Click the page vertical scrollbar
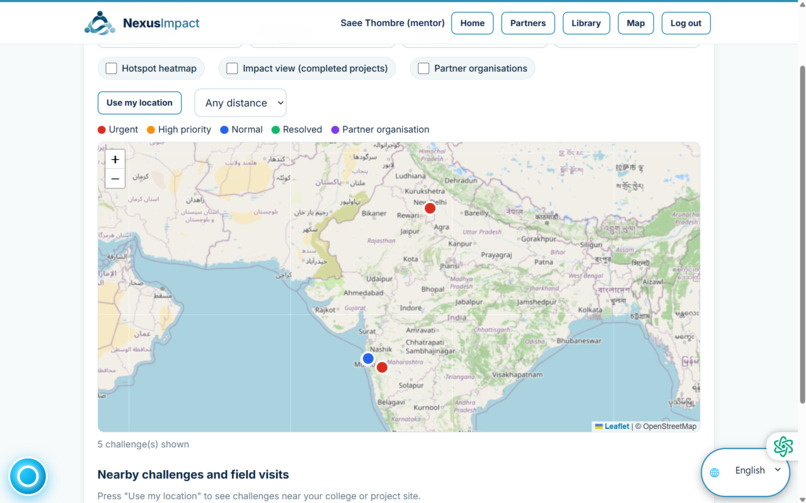Viewport: 806px width, 503px height. click(802, 234)
